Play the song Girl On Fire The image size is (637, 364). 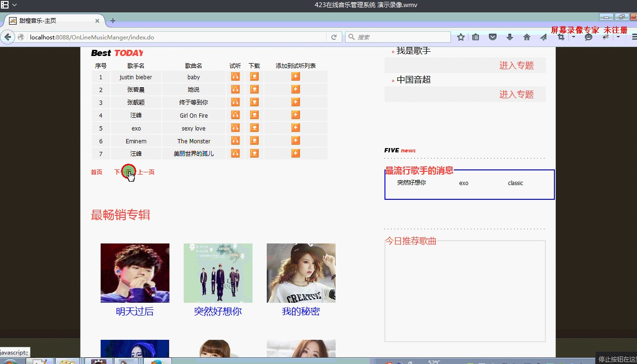point(235,115)
